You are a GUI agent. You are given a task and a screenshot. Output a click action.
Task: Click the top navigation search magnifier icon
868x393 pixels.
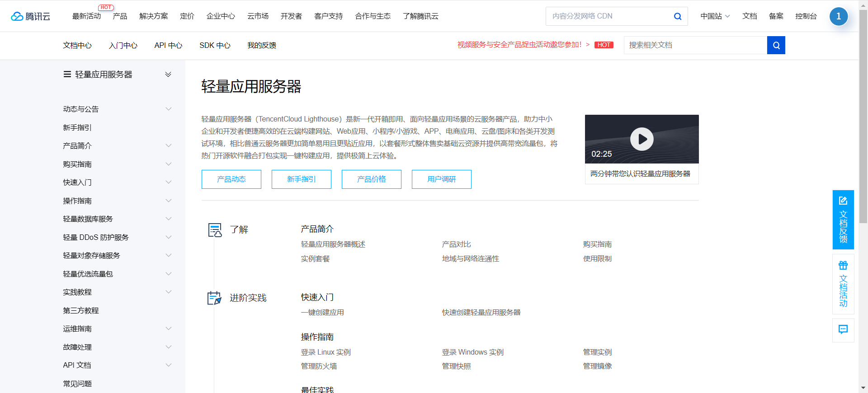(677, 16)
